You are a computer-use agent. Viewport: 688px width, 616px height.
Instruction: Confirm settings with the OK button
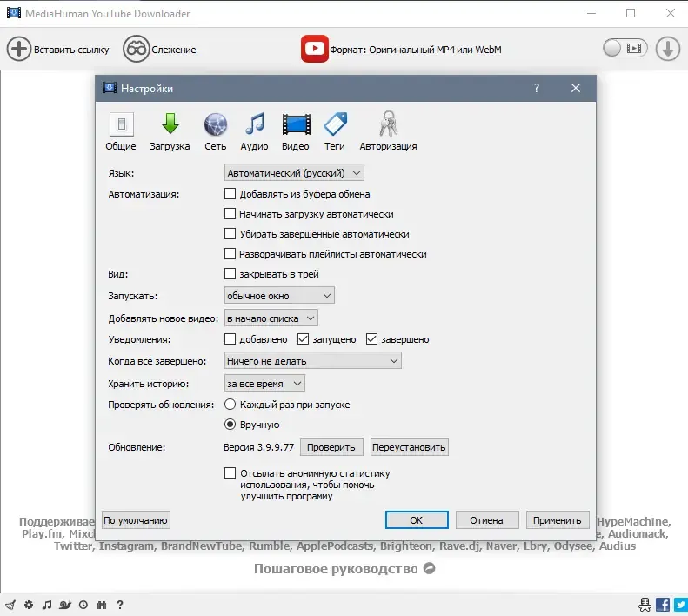click(x=417, y=520)
